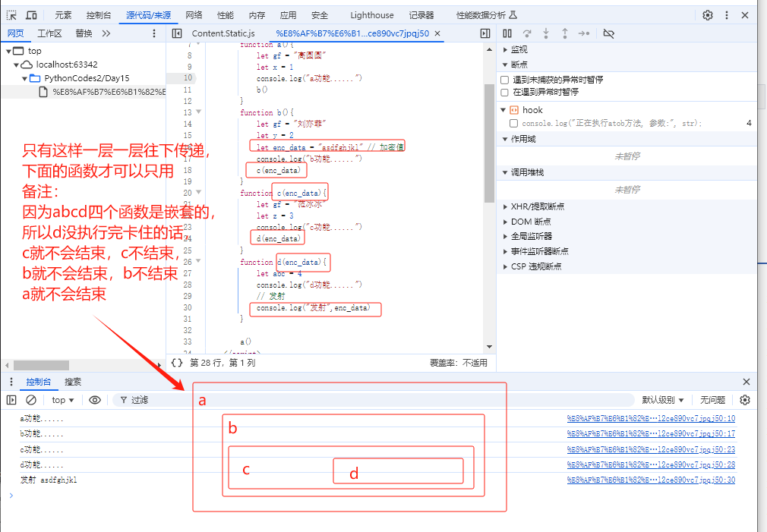Screen dimensions: 767x532
Task: Step into next function call
Action: point(546,33)
